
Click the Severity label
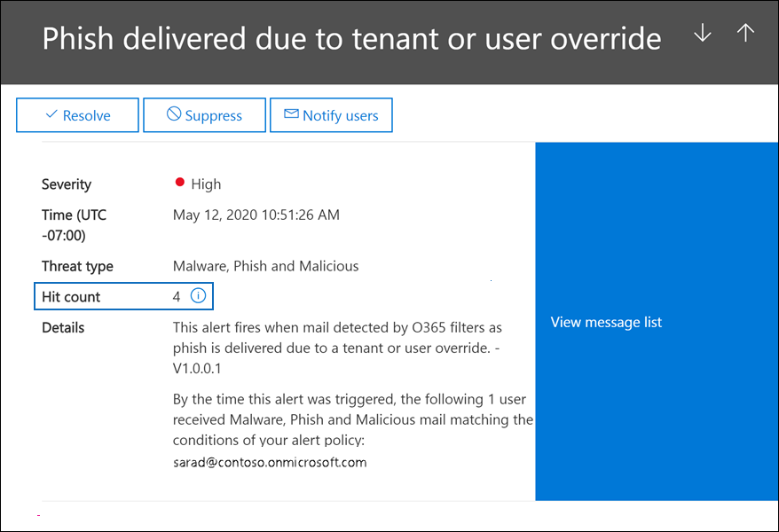(x=67, y=184)
